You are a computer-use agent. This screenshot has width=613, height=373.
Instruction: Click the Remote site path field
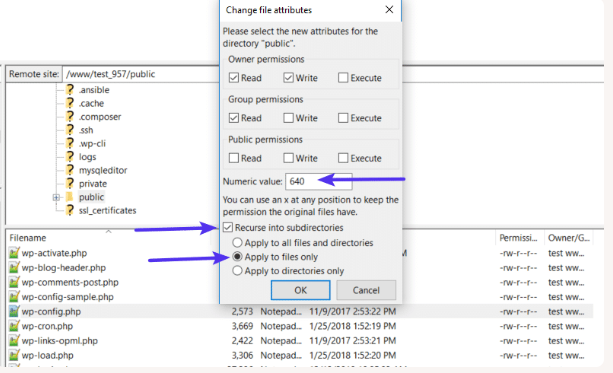coord(141,74)
